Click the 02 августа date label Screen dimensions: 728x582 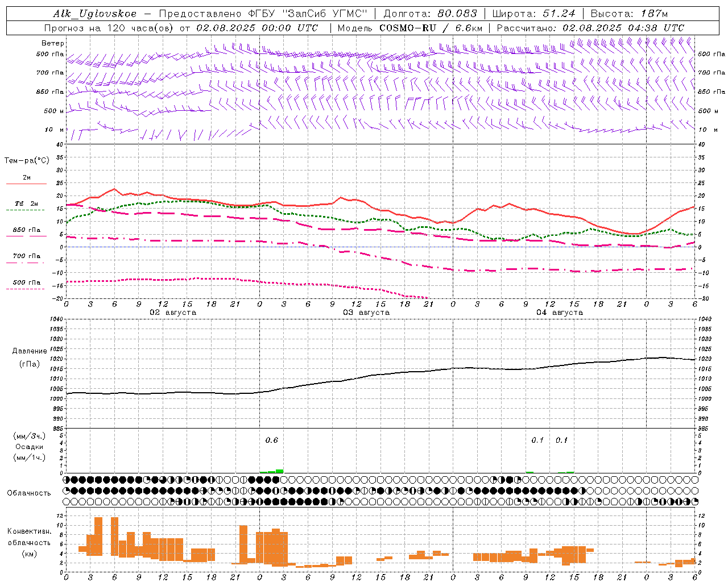173,313
